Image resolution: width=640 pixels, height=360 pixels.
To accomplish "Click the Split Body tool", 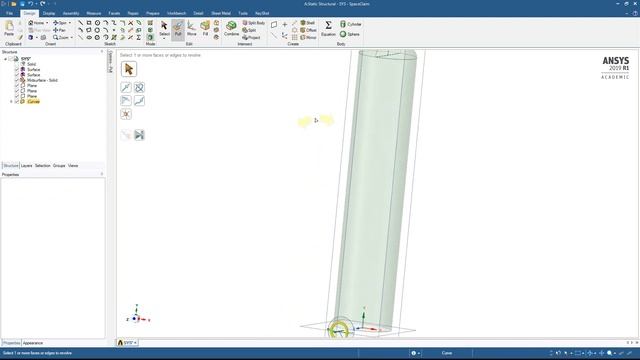I will (253, 23).
